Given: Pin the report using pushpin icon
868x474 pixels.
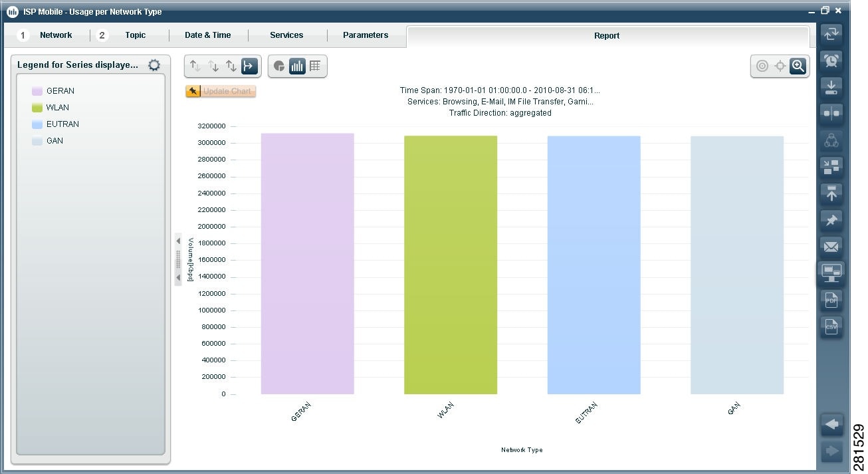Looking at the screenshot, I should [x=831, y=220].
